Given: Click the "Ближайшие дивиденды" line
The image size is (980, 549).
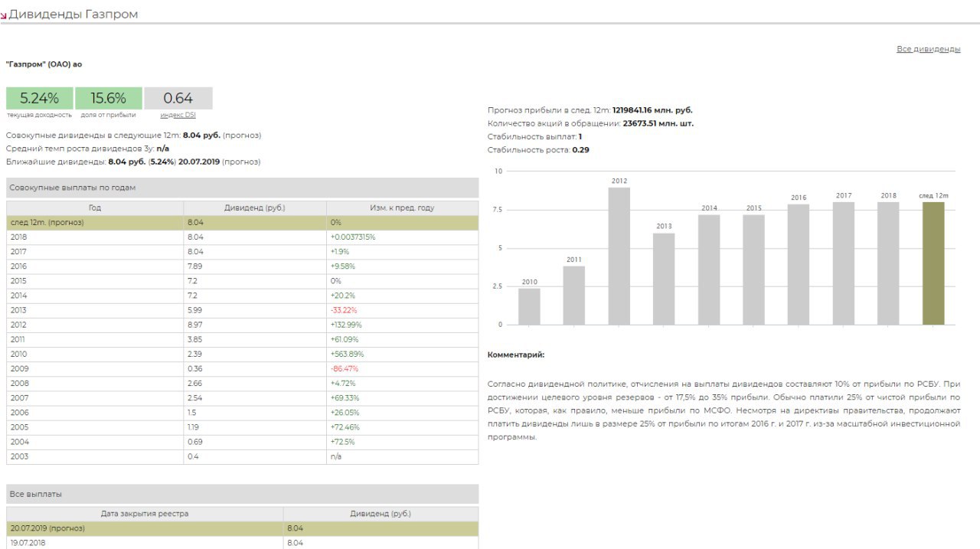Looking at the screenshot, I should pyautogui.click(x=133, y=162).
